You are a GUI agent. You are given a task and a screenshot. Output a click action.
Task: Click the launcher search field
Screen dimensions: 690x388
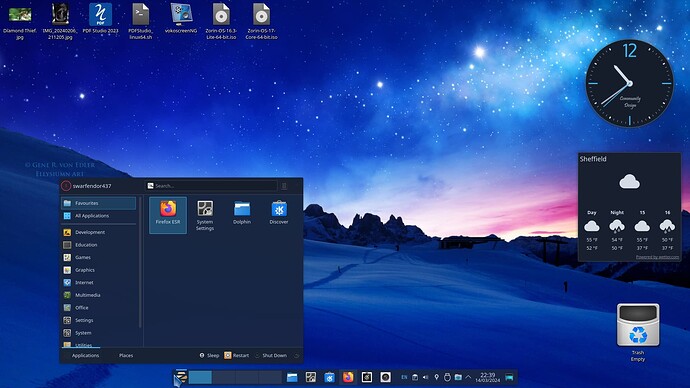click(212, 186)
